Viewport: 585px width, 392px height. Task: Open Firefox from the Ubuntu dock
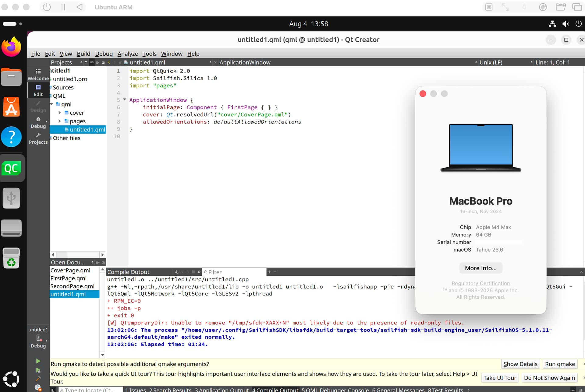(x=12, y=47)
